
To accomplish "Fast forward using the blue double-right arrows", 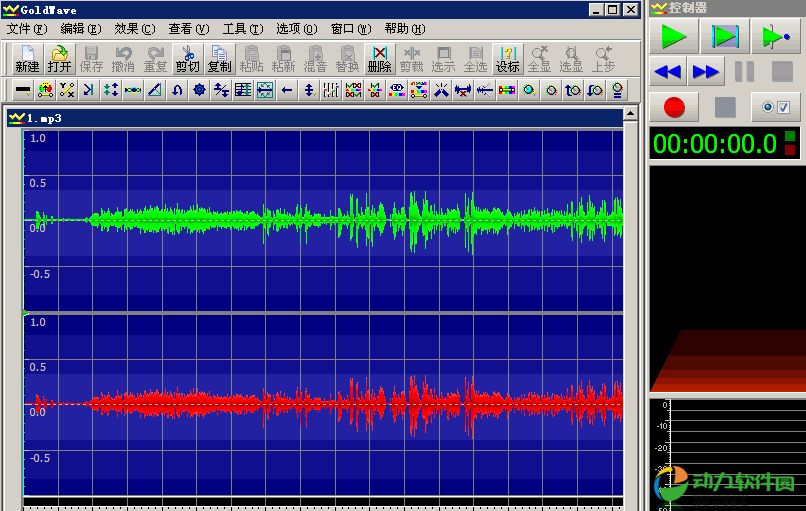I will point(706,72).
